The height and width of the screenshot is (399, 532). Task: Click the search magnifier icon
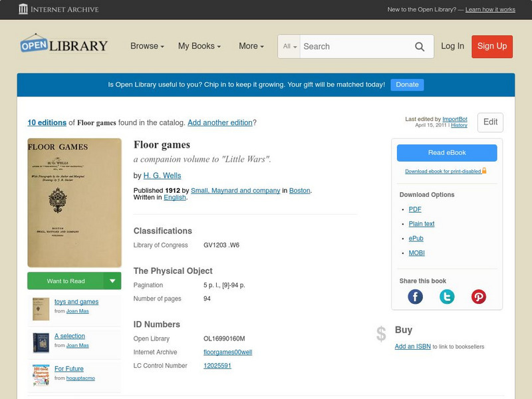tap(420, 47)
